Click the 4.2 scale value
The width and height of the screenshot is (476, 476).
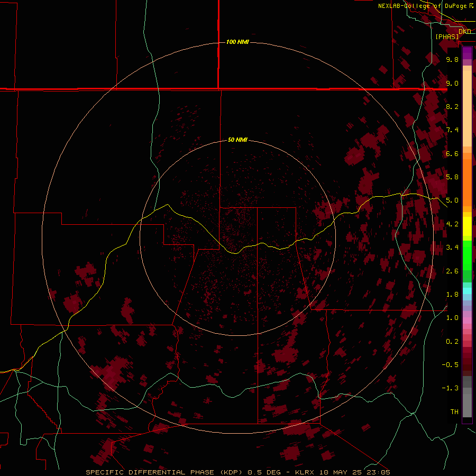point(452,224)
